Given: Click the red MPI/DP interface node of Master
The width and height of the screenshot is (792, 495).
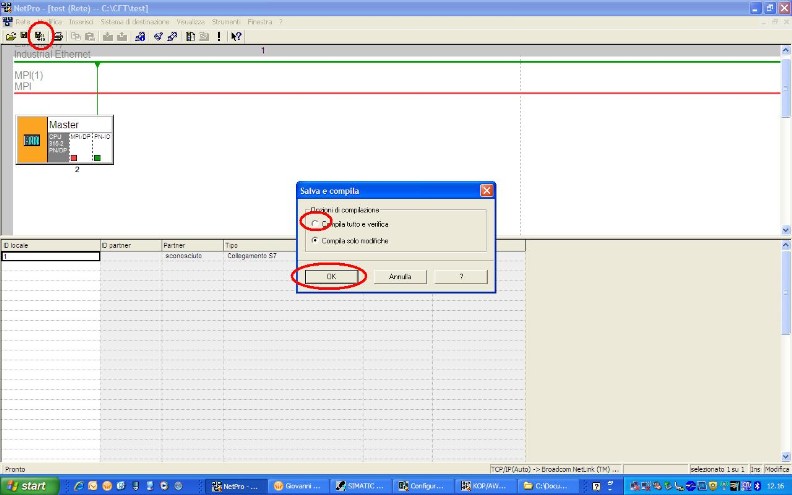Looking at the screenshot, I should (x=74, y=158).
